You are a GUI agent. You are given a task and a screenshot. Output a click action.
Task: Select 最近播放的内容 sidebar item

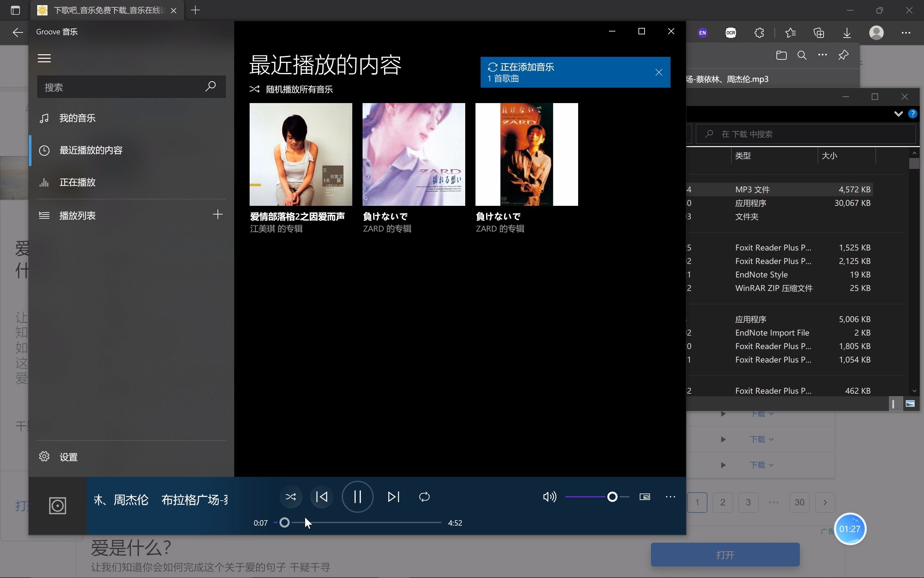point(131,150)
